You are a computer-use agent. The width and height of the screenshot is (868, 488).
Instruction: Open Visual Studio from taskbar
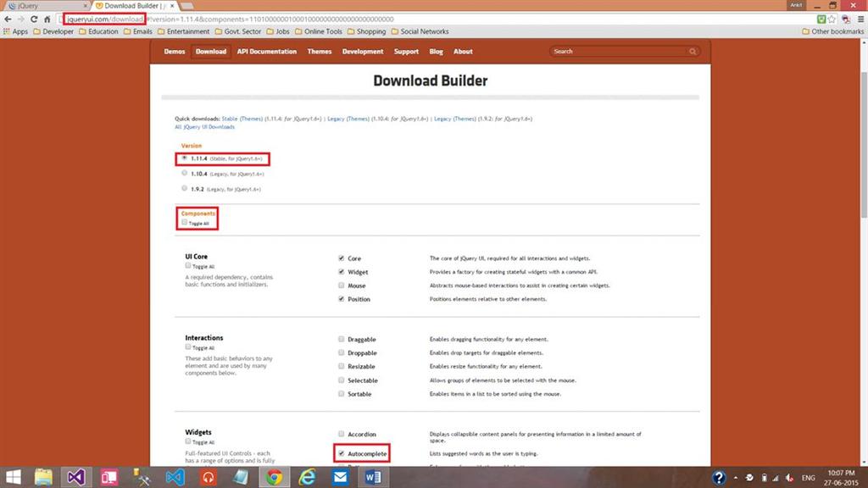[x=75, y=477]
